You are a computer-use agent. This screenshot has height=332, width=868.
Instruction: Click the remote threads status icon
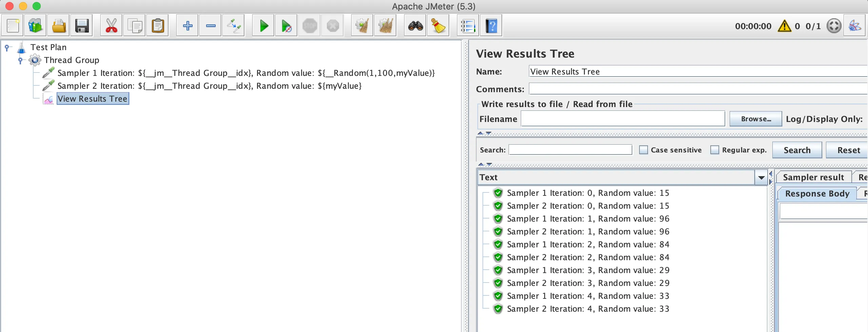click(834, 26)
